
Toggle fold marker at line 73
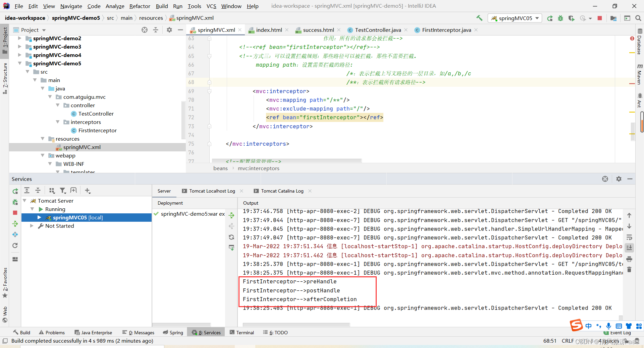[x=209, y=126]
